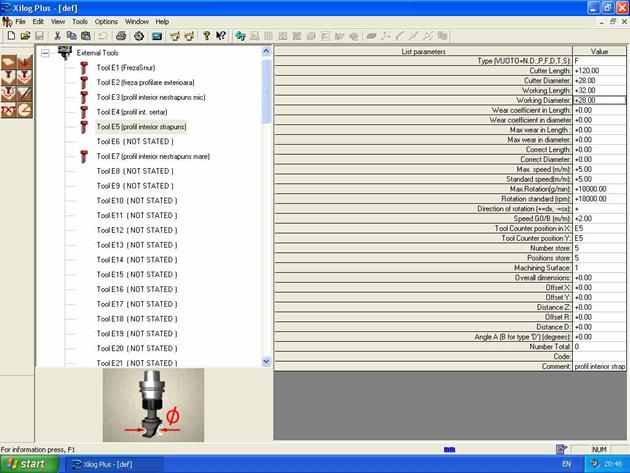
Task: Click the Xilog Plus taskbar button
Action: coord(110,464)
